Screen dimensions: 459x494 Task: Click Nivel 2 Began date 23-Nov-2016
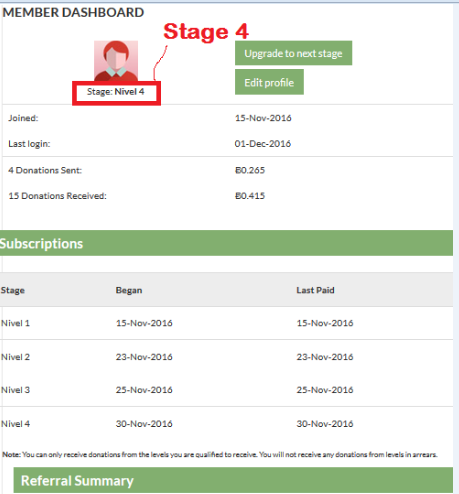[144, 357]
